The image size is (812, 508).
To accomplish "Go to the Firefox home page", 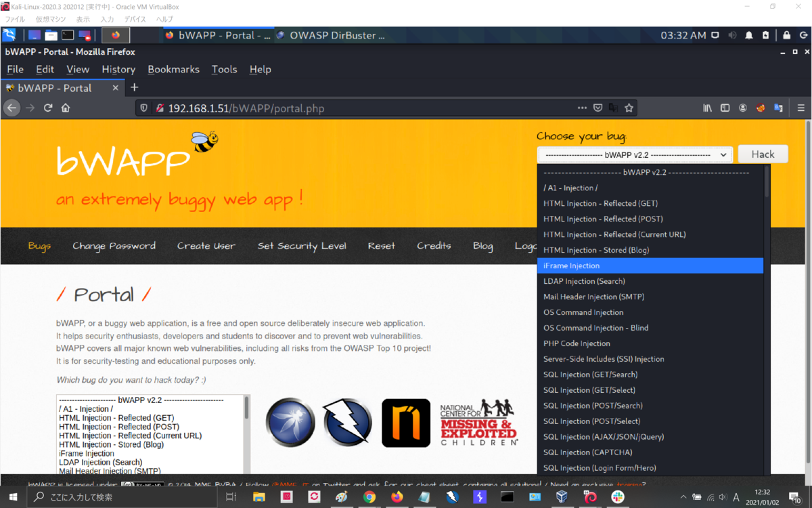I will pos(66,108).
